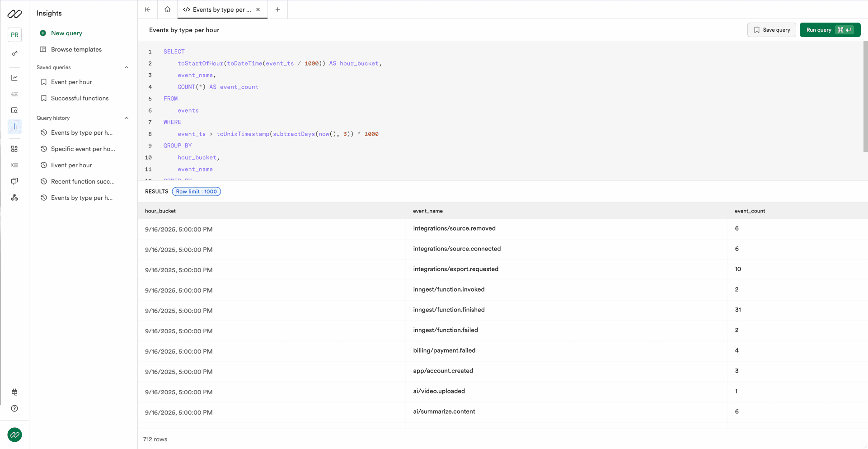Open the Inngest home via the logo icon
Screen dimensions: 868x449
[14, 14]
